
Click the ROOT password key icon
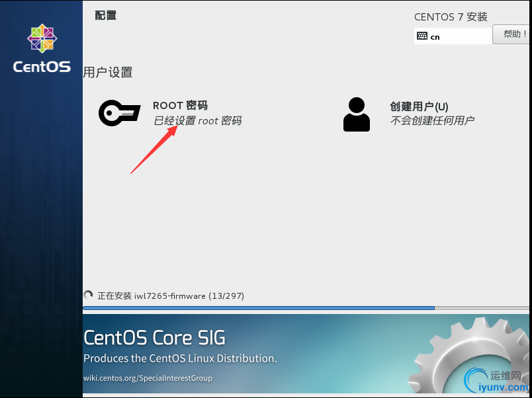tap(119, 113)
